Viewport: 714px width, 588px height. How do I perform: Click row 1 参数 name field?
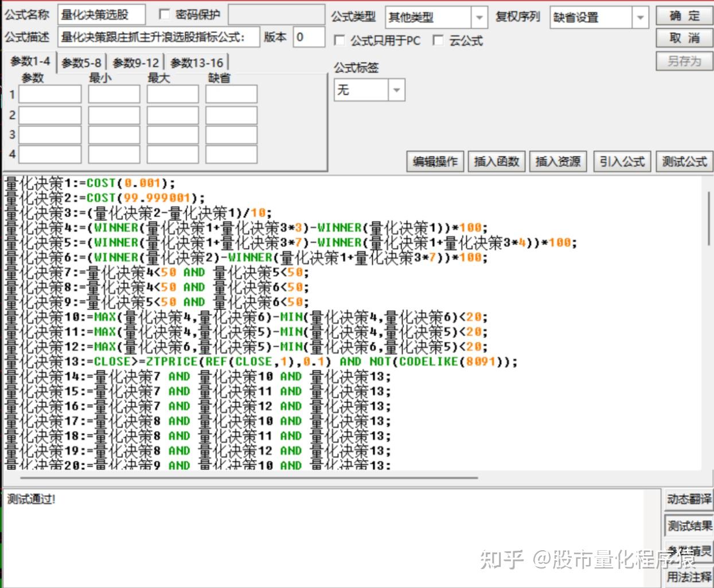coord(50,94)
